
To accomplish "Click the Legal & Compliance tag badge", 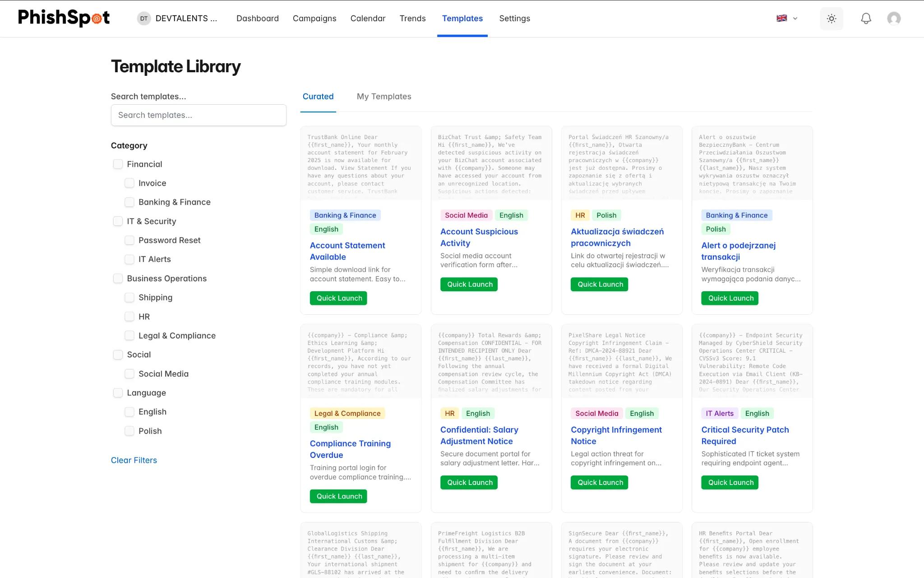I will [x=347, y=413].
